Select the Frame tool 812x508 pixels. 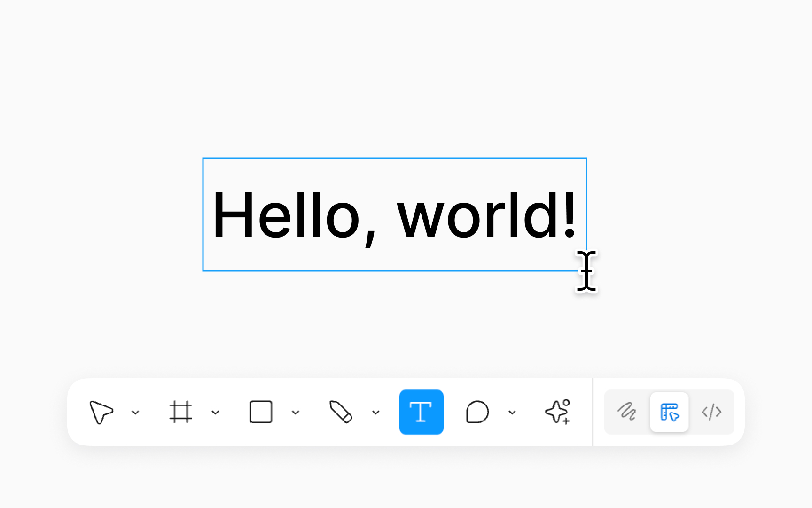(182, 412)
